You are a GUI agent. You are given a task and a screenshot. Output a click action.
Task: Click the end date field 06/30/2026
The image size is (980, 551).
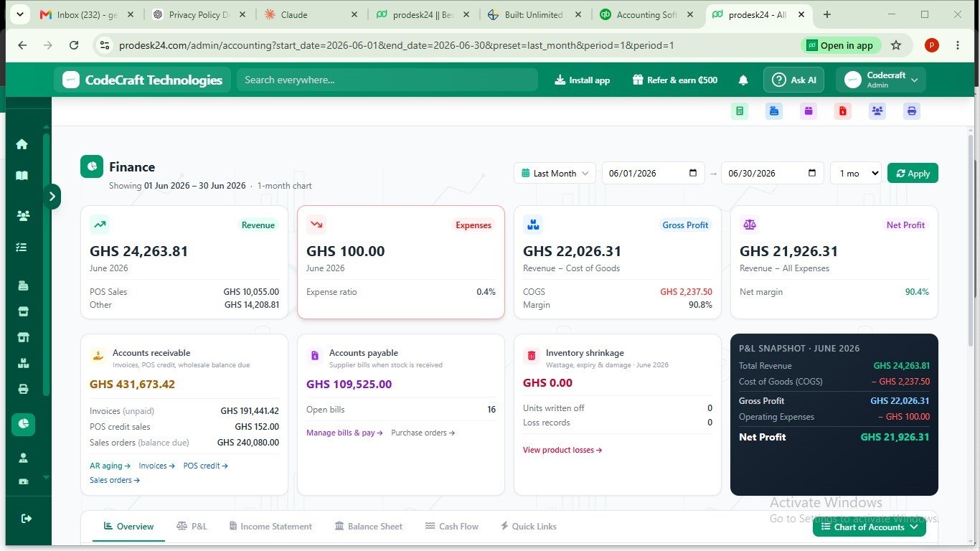(x=772, y=173)
